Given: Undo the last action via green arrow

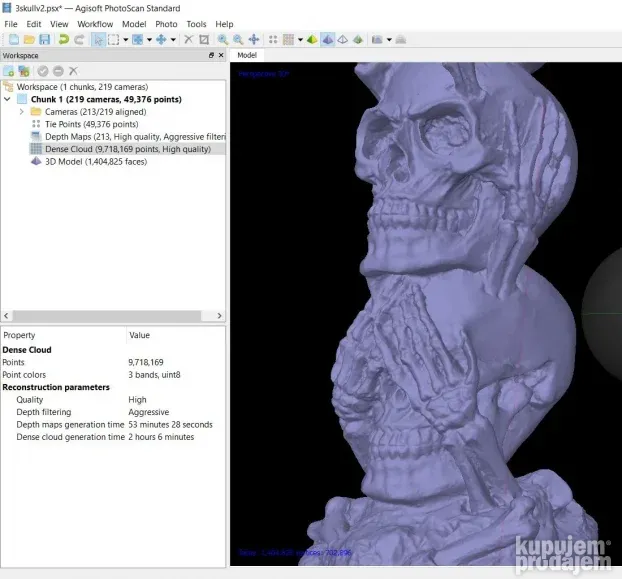Looking at the screenshot, I should [63, 40].
